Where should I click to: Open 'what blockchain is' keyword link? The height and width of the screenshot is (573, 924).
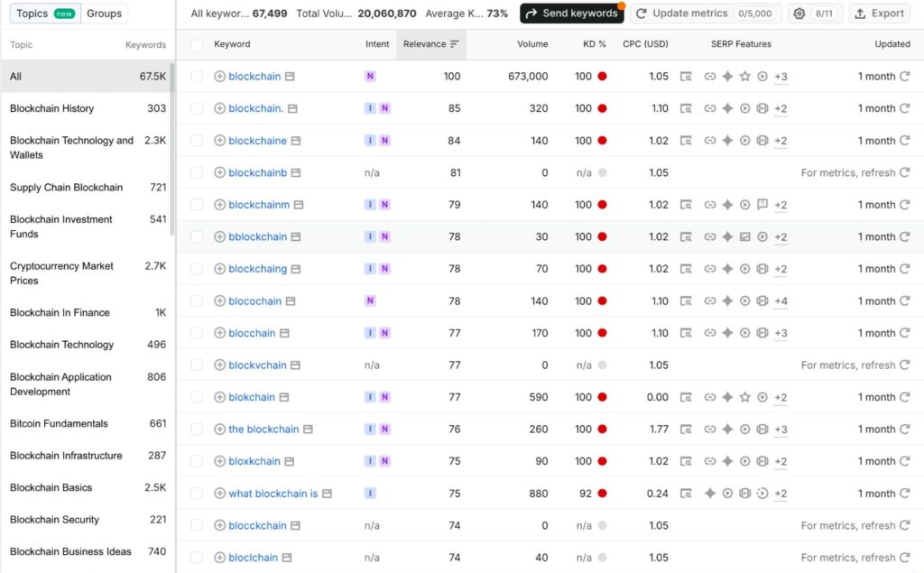click(273, 493)
